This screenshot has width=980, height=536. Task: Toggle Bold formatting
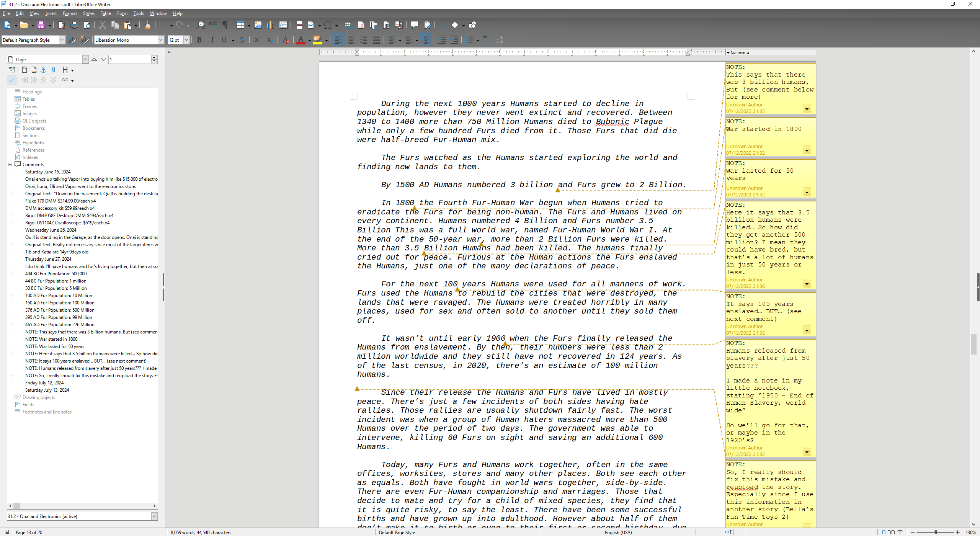[199, 40]
